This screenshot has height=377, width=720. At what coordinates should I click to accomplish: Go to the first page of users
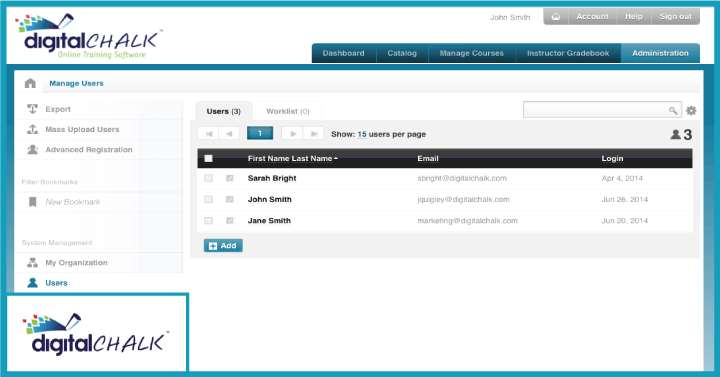[209, 134]
